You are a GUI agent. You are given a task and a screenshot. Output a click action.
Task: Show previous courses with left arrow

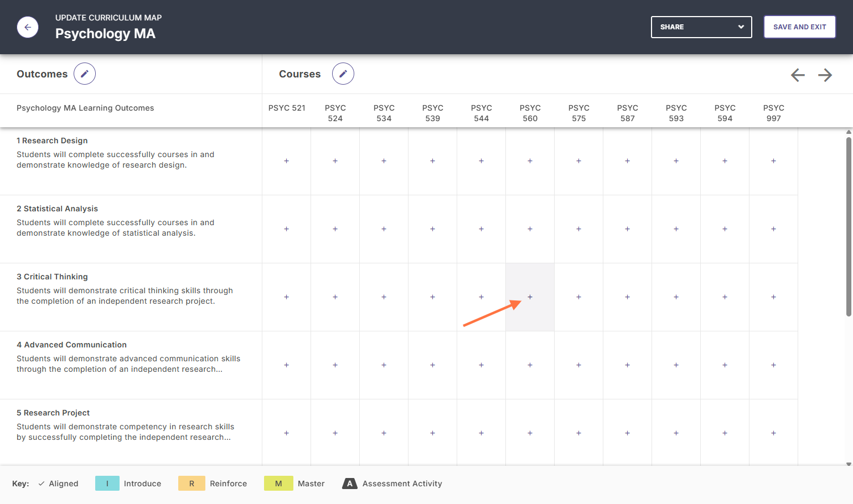click(798, 75)
